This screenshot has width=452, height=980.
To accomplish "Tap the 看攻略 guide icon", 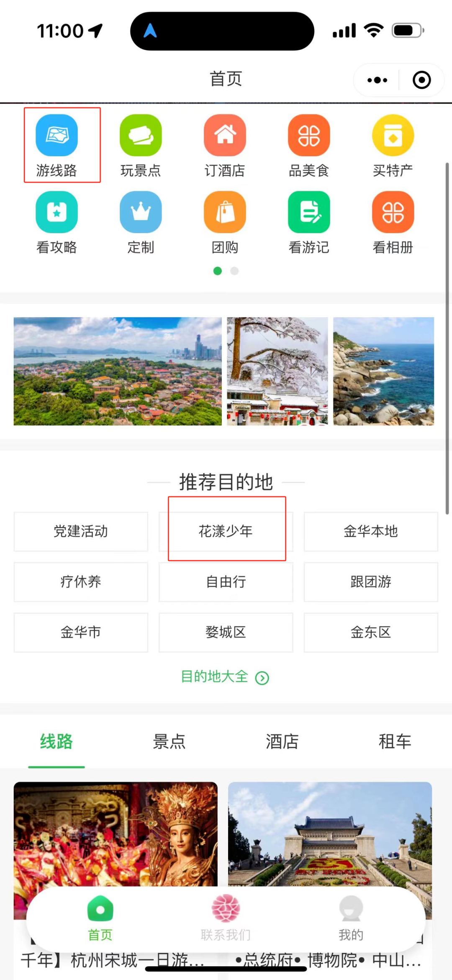I will tap(57, 212).
